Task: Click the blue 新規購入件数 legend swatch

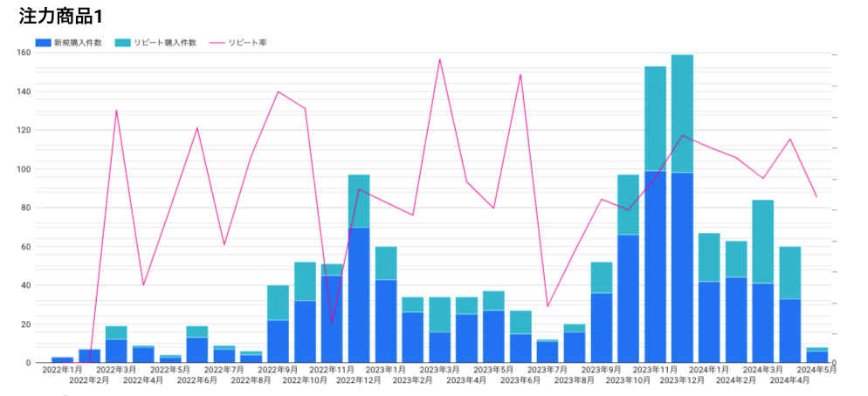Action: coord(42,42)
